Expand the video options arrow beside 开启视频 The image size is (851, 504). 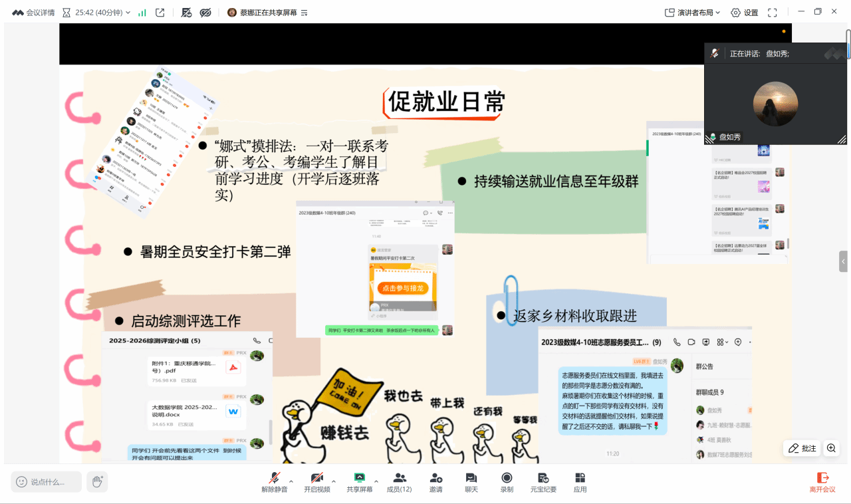[334, 481]
